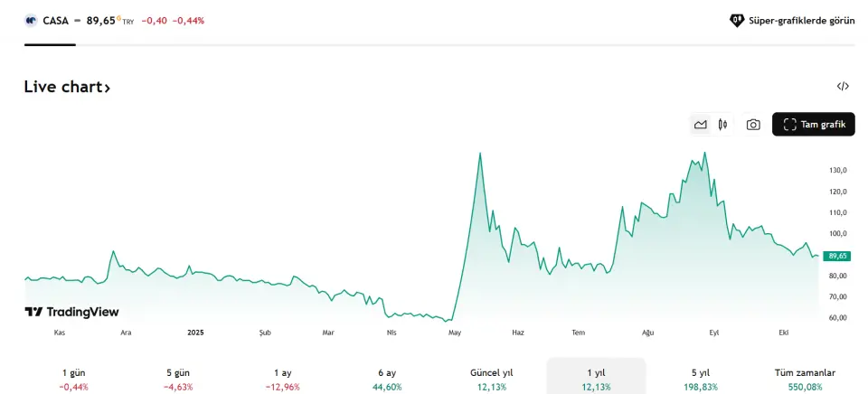Select the Güncel yıl range
Screen dimensions: 868x394
click(x=492, y=379)
